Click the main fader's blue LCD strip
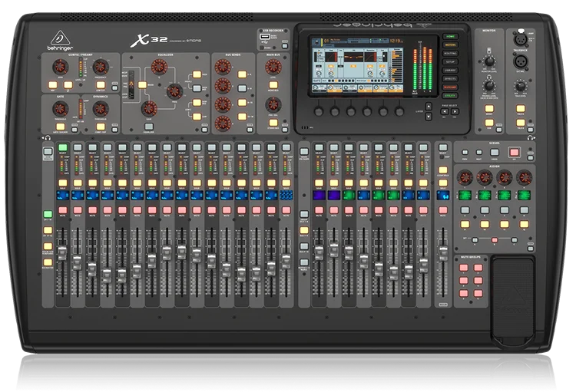Viewport: 576px width, 392px height. [x=443, y=195]
